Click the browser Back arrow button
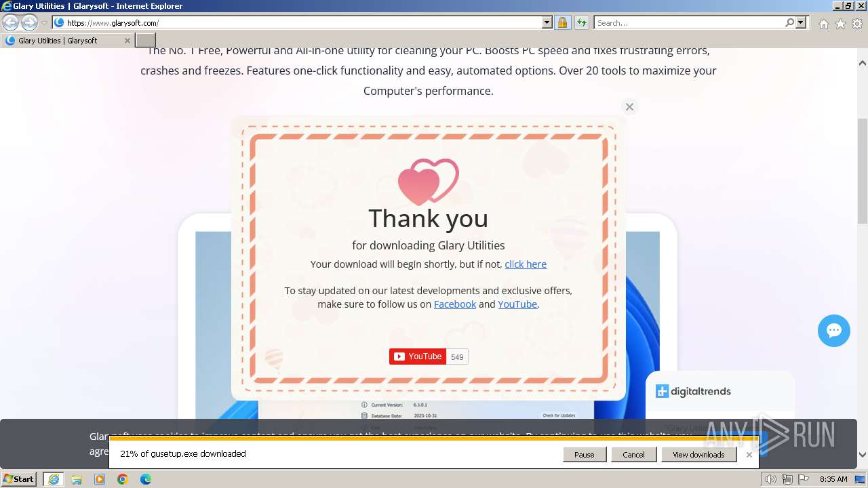Image resolution: width=868 pixels, height=488 pixels. click(x=10, y=22)
